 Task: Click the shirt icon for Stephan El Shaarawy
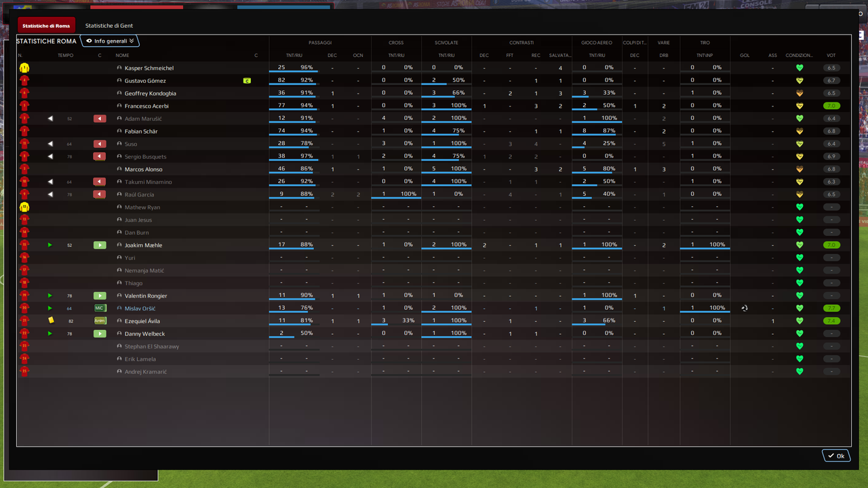click(x=24, y=346)
